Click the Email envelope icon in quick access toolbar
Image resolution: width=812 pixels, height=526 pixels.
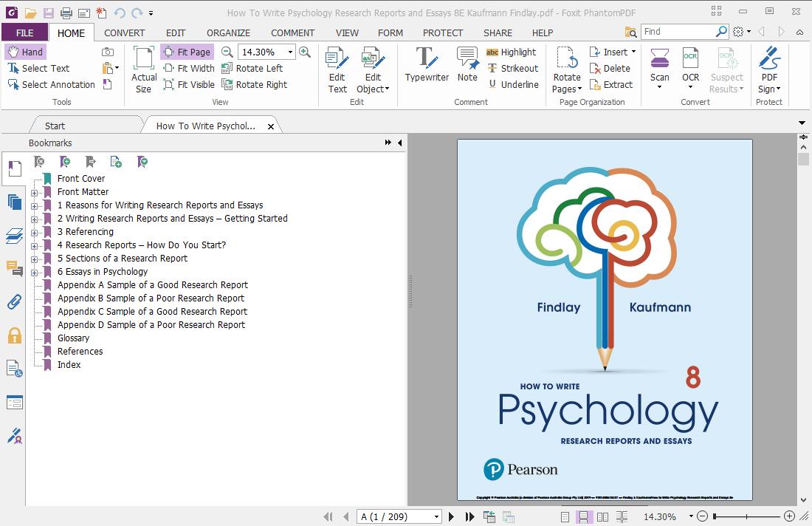click(x=84, y=13)
